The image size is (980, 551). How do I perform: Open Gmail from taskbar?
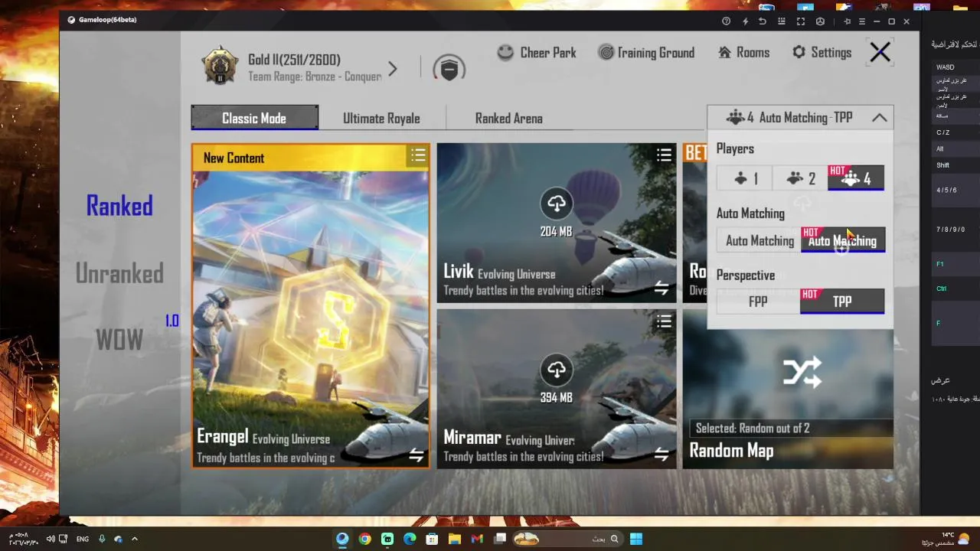(x=477, y=539)
